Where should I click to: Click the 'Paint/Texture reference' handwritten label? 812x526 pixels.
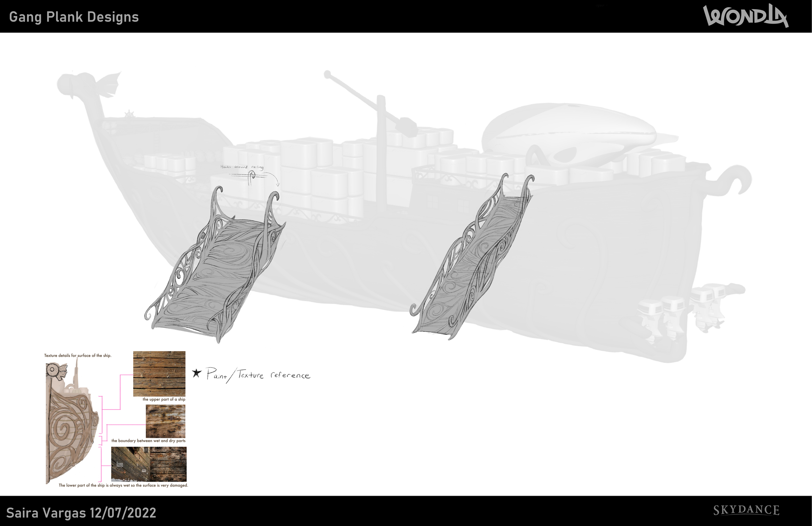[258, 375]
